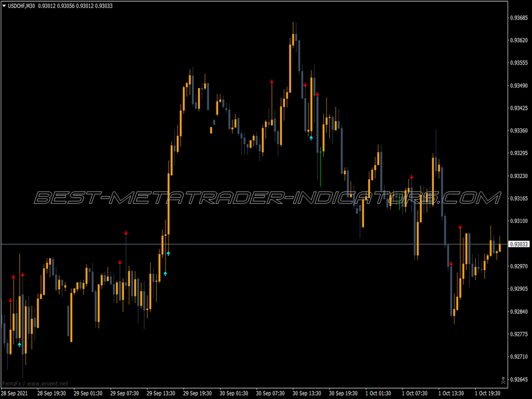Image resolution: width=532 pixels, height=399 pixels.
Task: Click the 1 Oct 19:30 time axis label
Action: click(488, 393)
